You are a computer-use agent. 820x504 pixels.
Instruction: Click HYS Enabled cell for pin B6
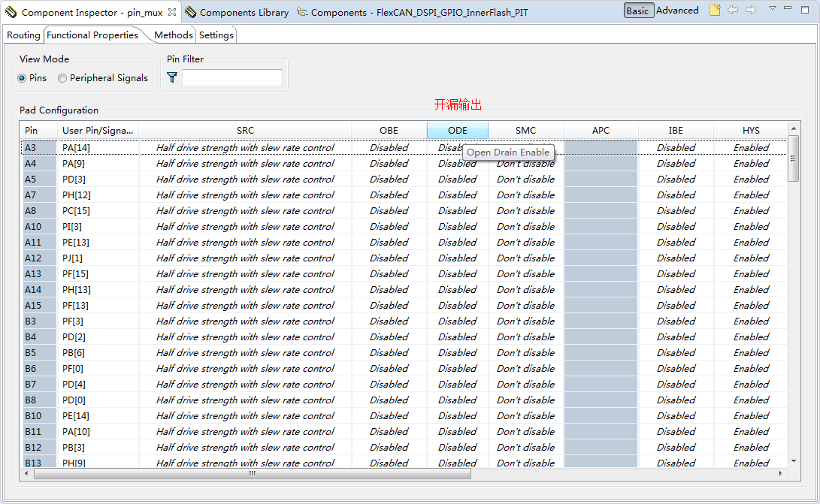tap(751, 368)
